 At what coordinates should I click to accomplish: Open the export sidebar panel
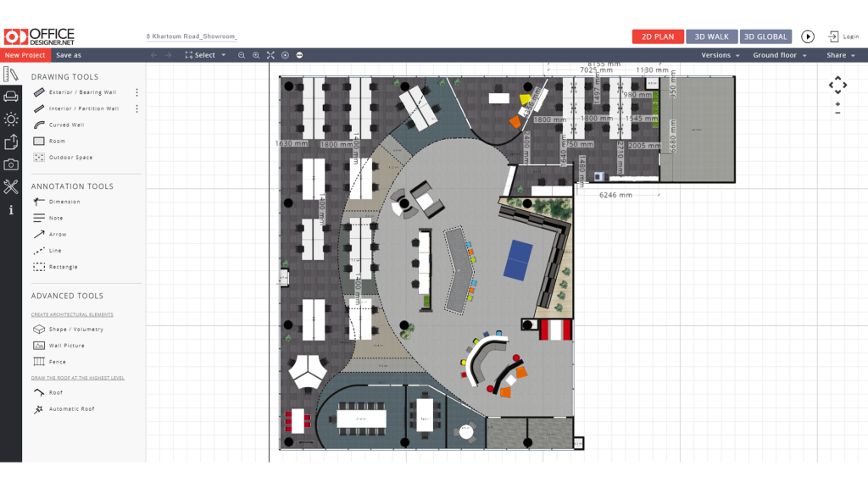[10, 142]
